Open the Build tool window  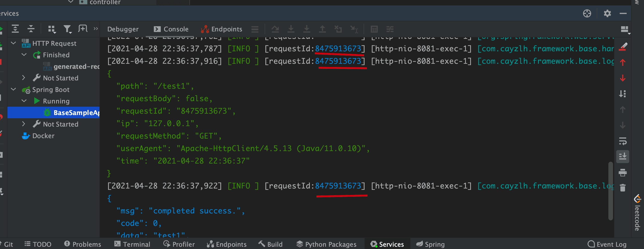click(x=270, y=244)
